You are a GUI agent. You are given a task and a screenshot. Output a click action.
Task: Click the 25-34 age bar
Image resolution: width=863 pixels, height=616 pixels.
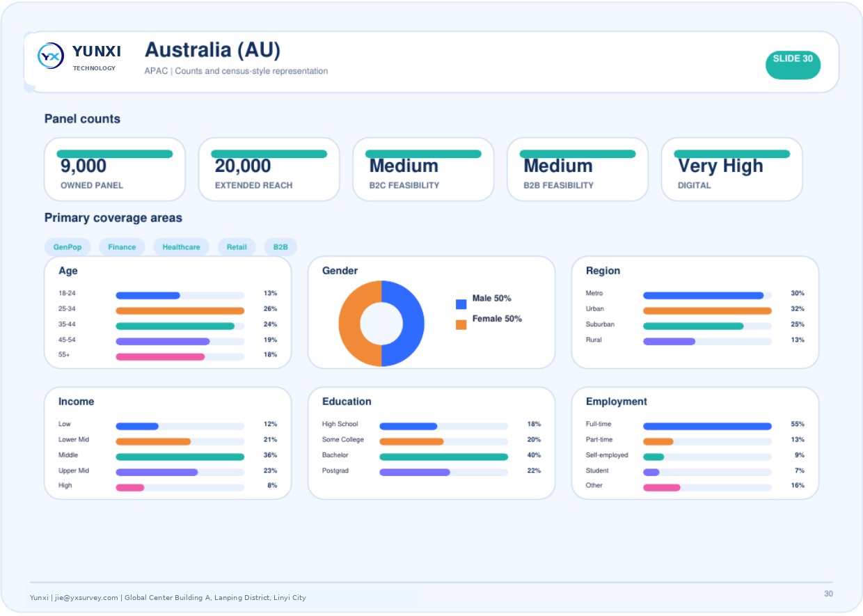tap(180, 311)
